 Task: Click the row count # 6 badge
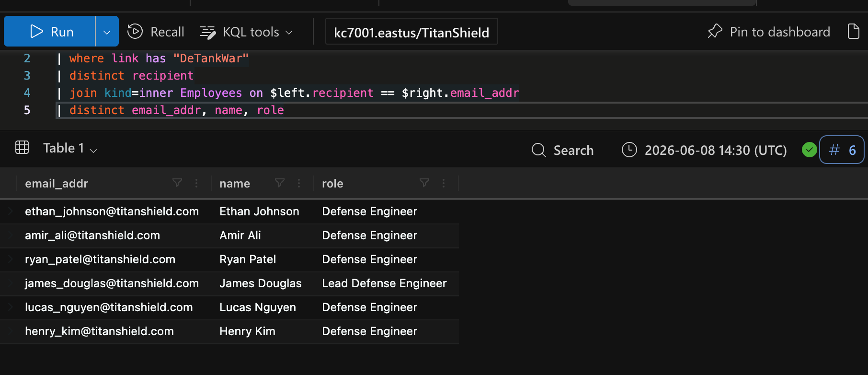(842, 150)
